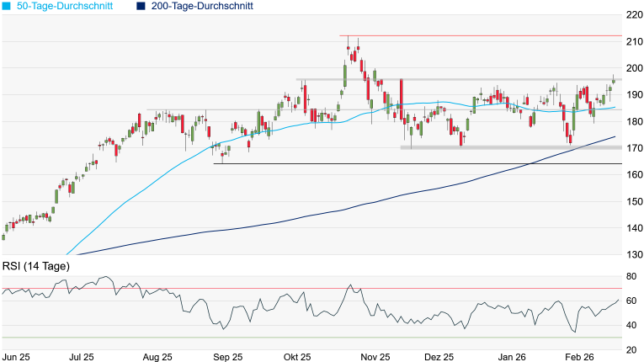The width and height of the screenshot is (644, 362).
Task: Click the Sep 25 label on time axis
Action: point(226,356)
